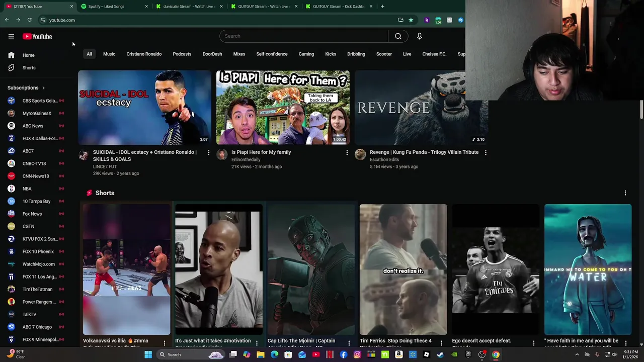The width and height of the screenshot is (644, 362).
Task: Open the ABC News subscription channel
Action: click(x=36, y=126)
